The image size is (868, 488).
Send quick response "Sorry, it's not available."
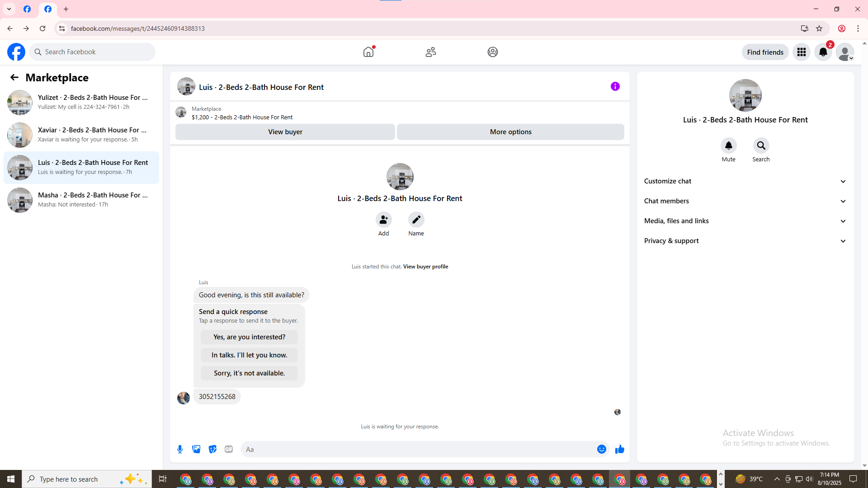249,373
